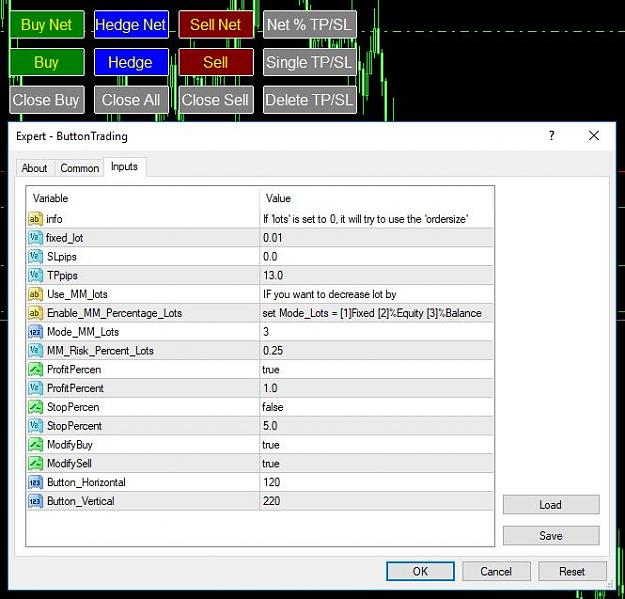
Task: Select the Enable_MM_Percentage_Lots variable name
Action: 114,313
